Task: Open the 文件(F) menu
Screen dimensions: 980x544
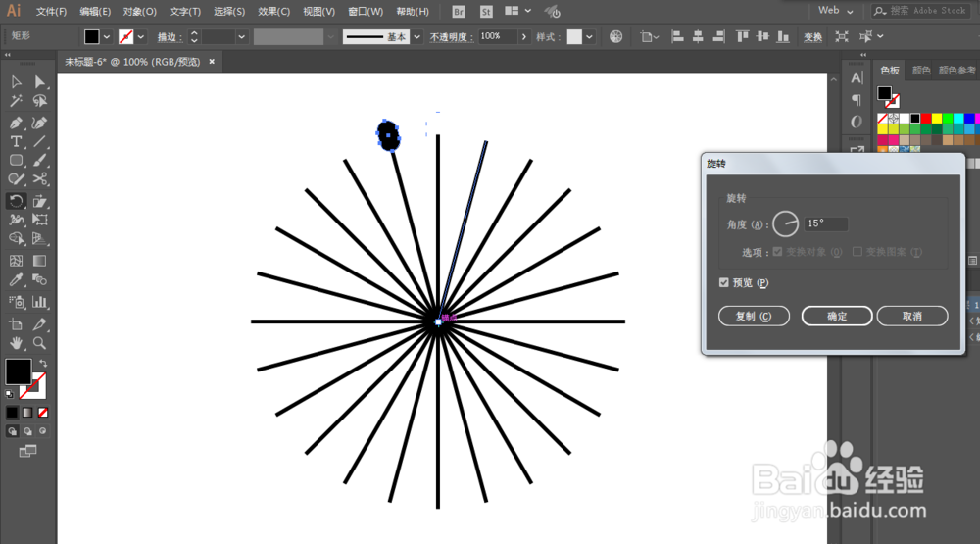Action: pyautogui.click(x=51, y=11)
